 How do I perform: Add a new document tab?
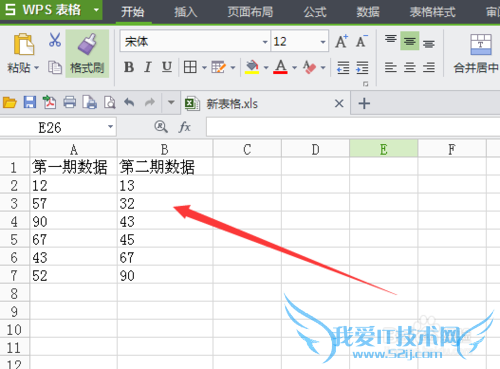click(x=364, y=104)
